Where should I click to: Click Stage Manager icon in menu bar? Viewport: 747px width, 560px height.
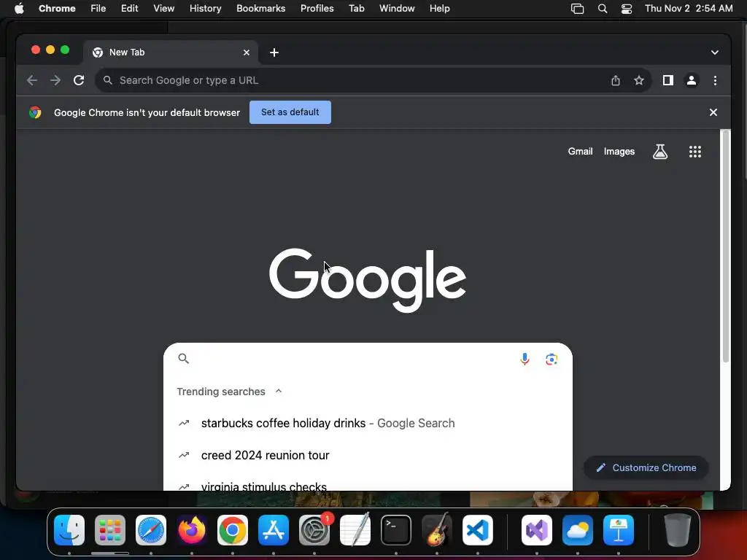click(x=577, y=9)
